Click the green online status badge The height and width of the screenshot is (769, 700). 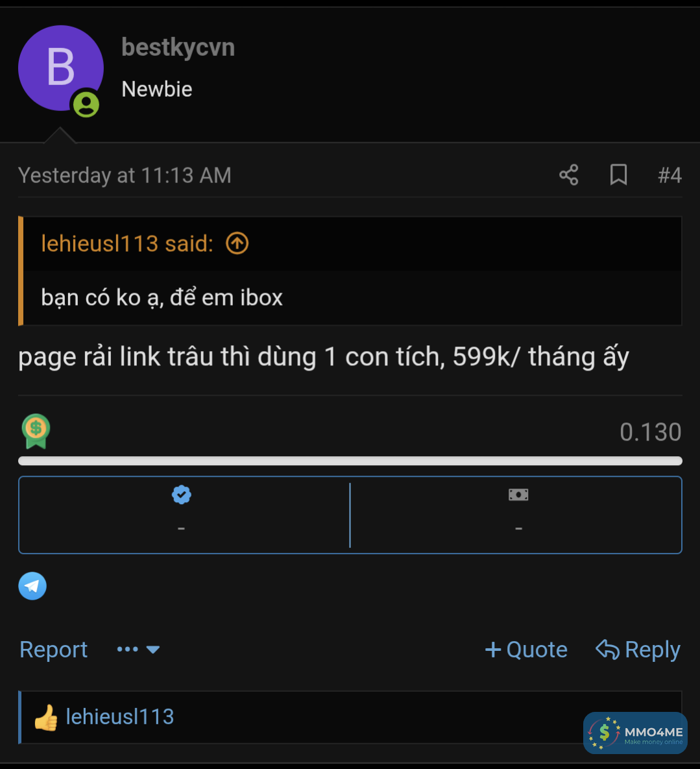(86, 104)
